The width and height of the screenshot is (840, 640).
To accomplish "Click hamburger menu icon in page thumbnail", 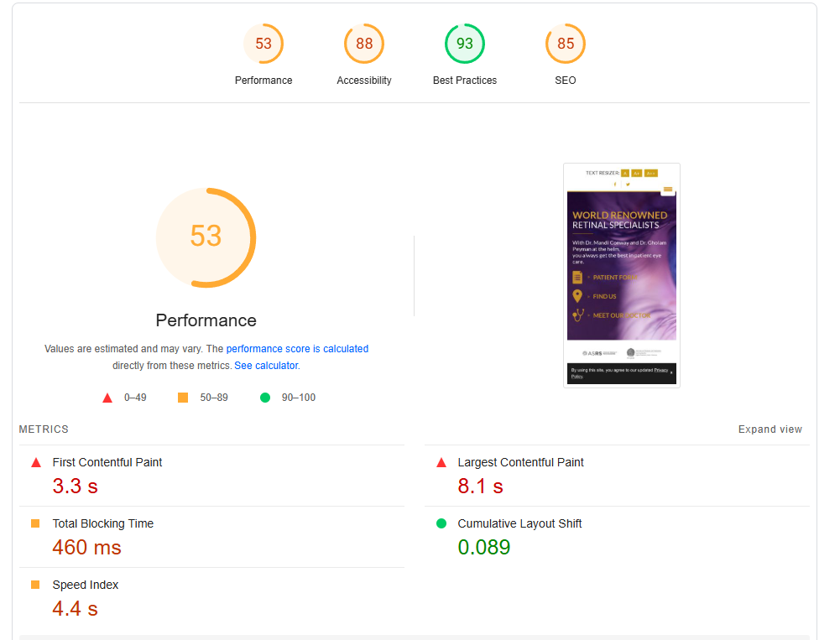I will pos(667,189).
